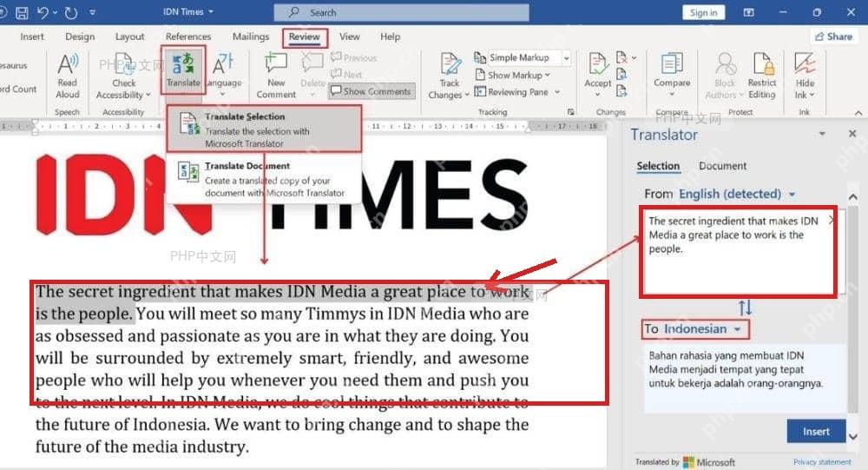The height and width of the screenshot is (470, 868).
Task: Click the Word Count button
Action: point(18,89)
